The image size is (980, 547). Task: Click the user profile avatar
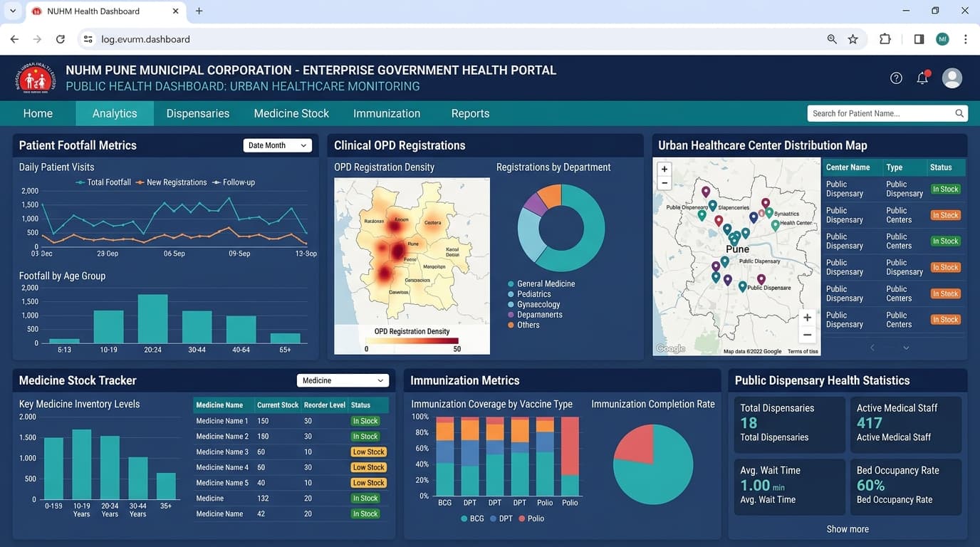952,78
